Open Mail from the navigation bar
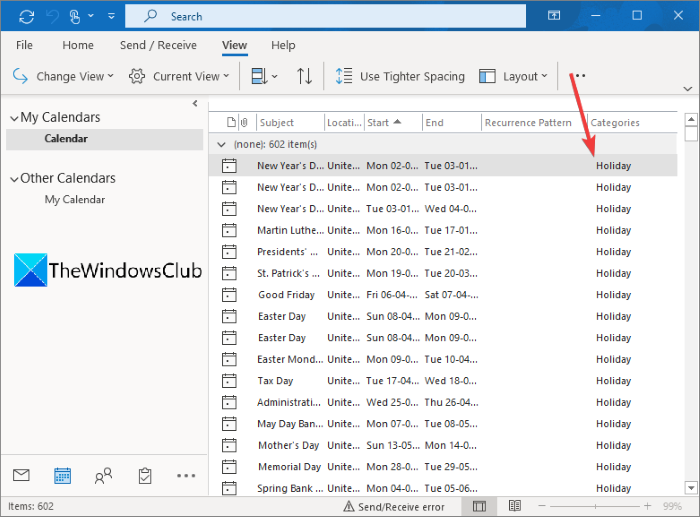 21,476
